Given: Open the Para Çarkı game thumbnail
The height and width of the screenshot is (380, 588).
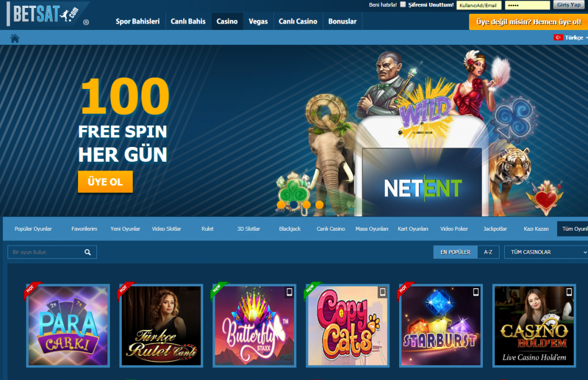Looking at the screenshot, I should [68, 325].
